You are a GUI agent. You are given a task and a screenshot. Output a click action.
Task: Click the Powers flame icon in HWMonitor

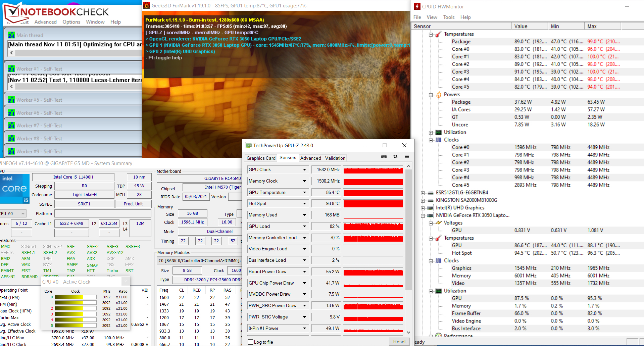point(439,95)
